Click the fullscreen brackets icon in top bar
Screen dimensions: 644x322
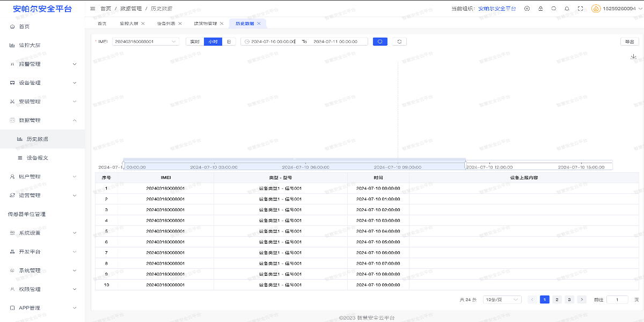581,8
